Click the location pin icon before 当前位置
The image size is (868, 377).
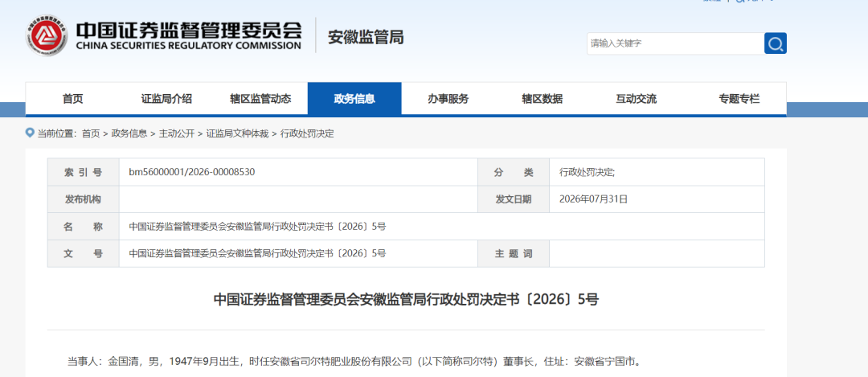click(x=30, y=133)
